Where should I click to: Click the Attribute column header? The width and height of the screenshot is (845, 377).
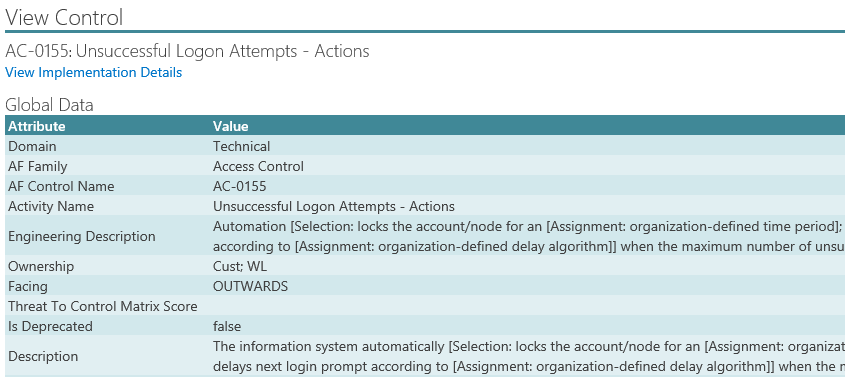(37, 126)
